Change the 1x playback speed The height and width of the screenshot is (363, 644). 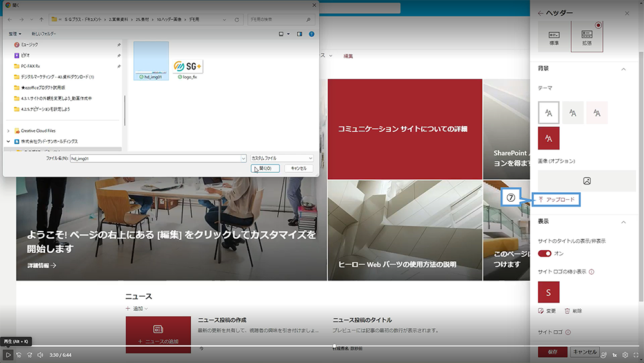pos(614,355)
